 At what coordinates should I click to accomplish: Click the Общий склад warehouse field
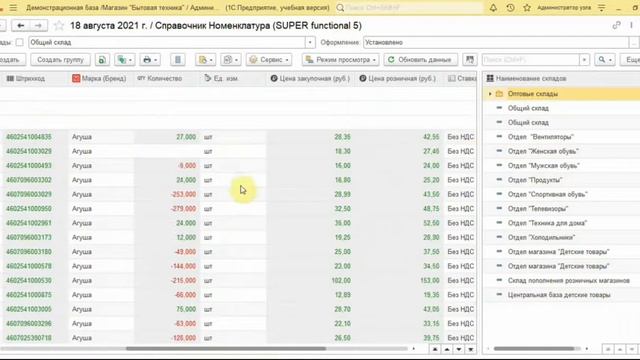[x=167, y=42]
